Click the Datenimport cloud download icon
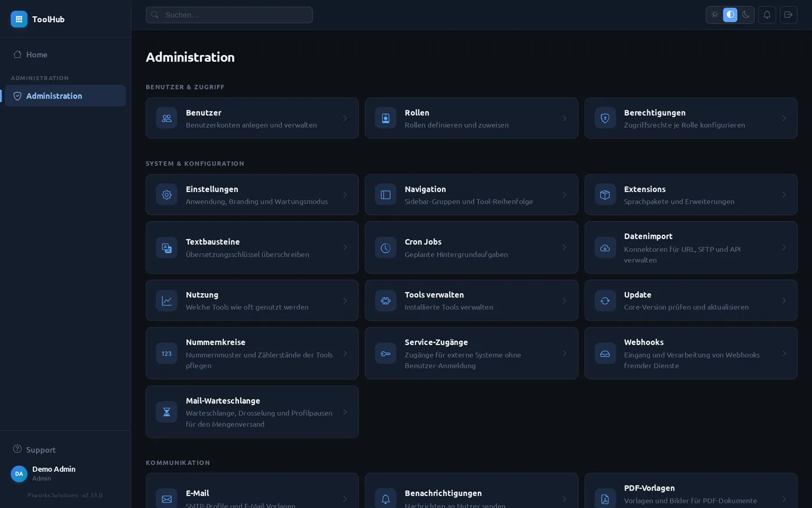 point(605,248)
